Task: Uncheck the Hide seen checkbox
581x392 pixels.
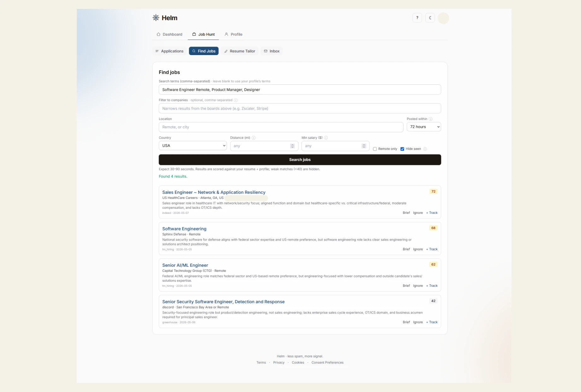Action: tap(402, 149)
